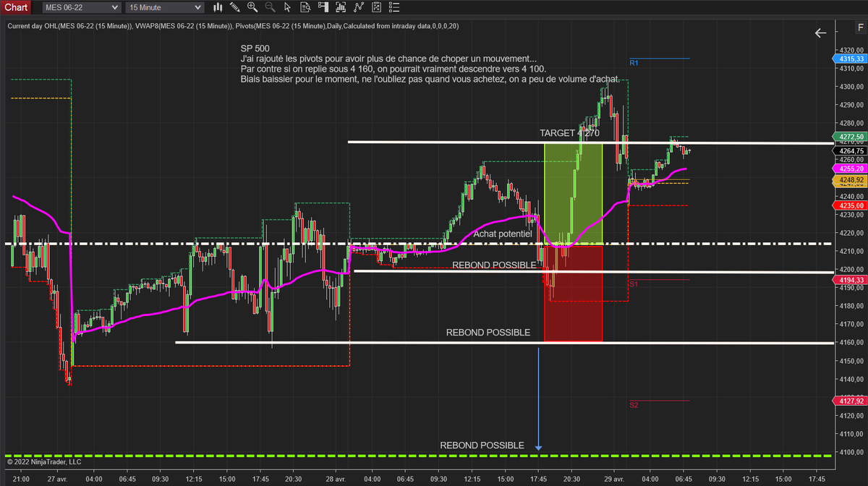Click the S1 pivot label
Image resolution: width=868 pixels, height=486 pixels.
tap(633, 285)
